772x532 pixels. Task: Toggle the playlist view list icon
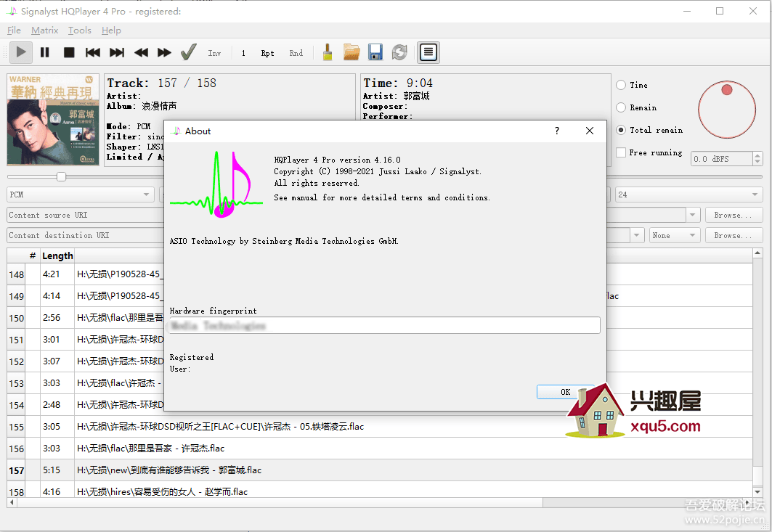tap(428, 52)
